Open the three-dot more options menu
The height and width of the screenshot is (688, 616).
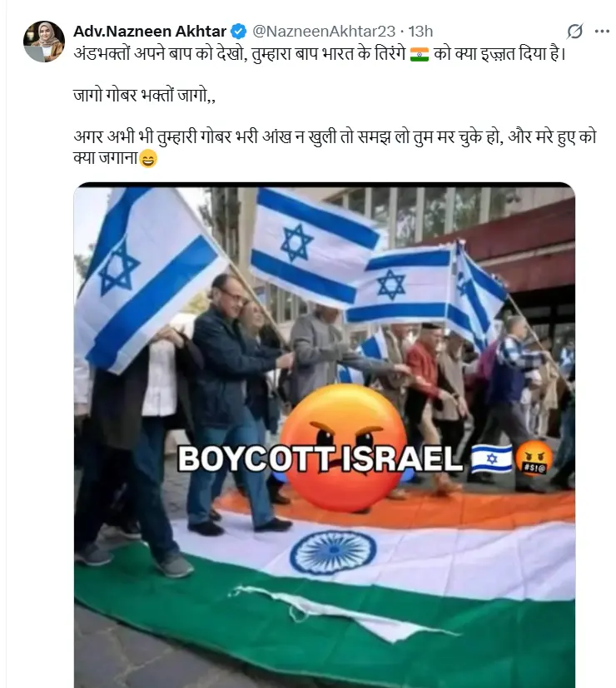pos(602,31)
